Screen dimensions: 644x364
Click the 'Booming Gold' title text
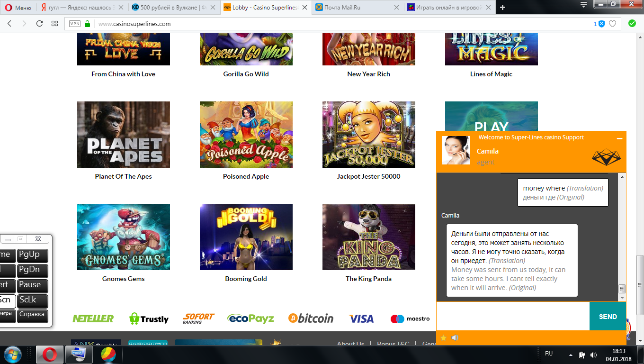click(246, 279)
